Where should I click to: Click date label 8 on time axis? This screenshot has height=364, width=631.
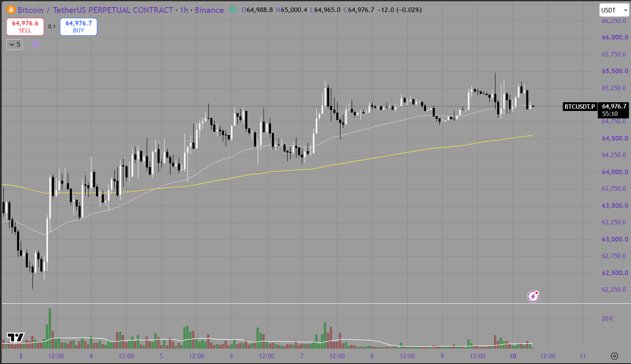pos(372,356)
